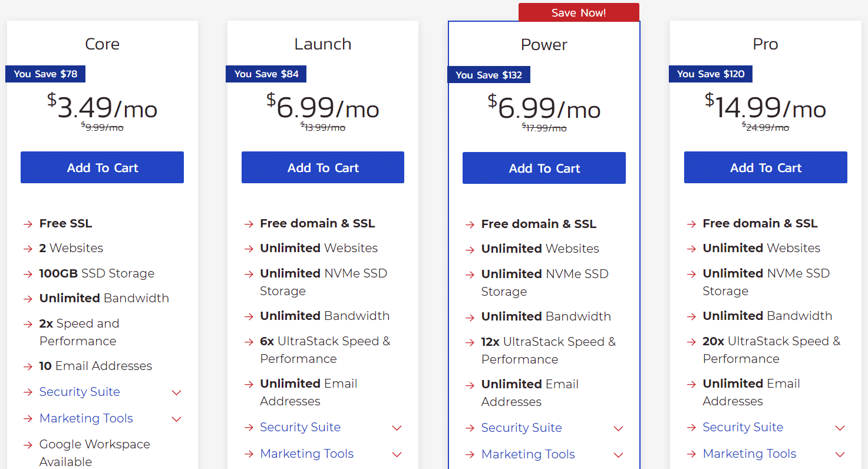Add the Power plan to cart
Image resolution: width=868 pixels, height=469 pixels.
point(543,168)
